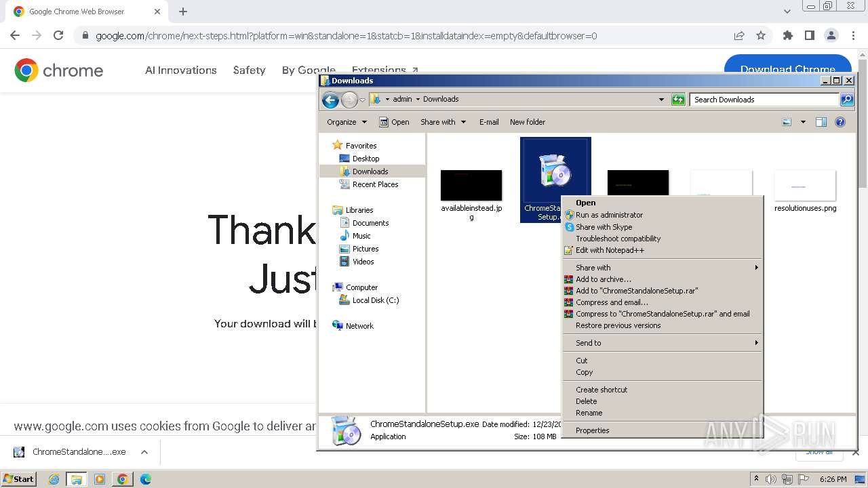This screenshot has width=868, height=488.
Task: Open Share with toolbar dropdown
Action: (443, 122)
